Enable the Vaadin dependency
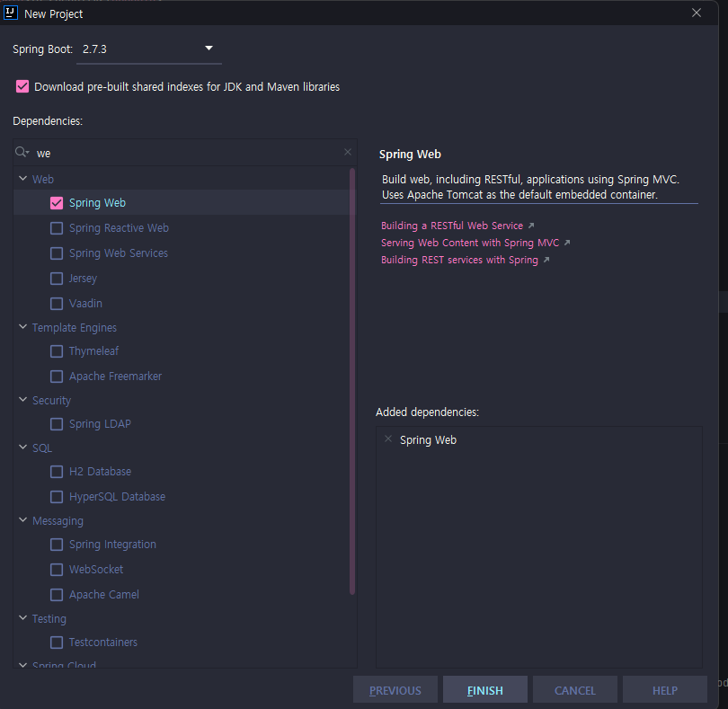 [x=57, y=303]
